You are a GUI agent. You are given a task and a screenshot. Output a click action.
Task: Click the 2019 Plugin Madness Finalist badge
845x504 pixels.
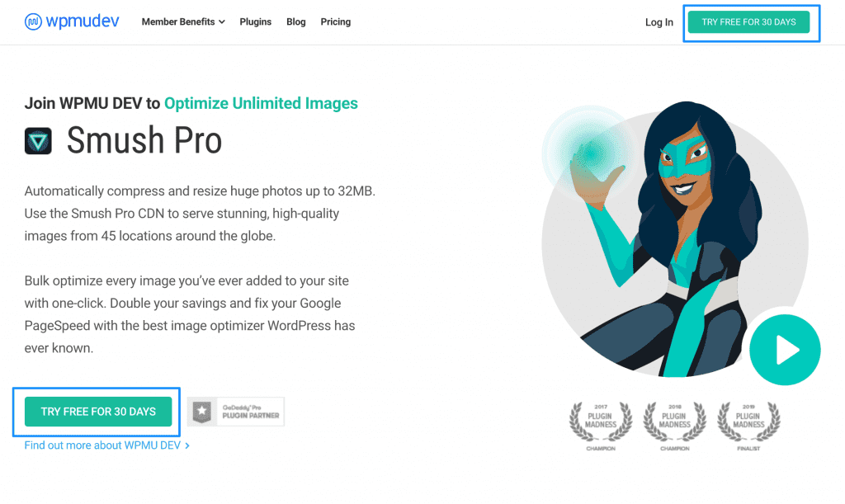(748, 426)
